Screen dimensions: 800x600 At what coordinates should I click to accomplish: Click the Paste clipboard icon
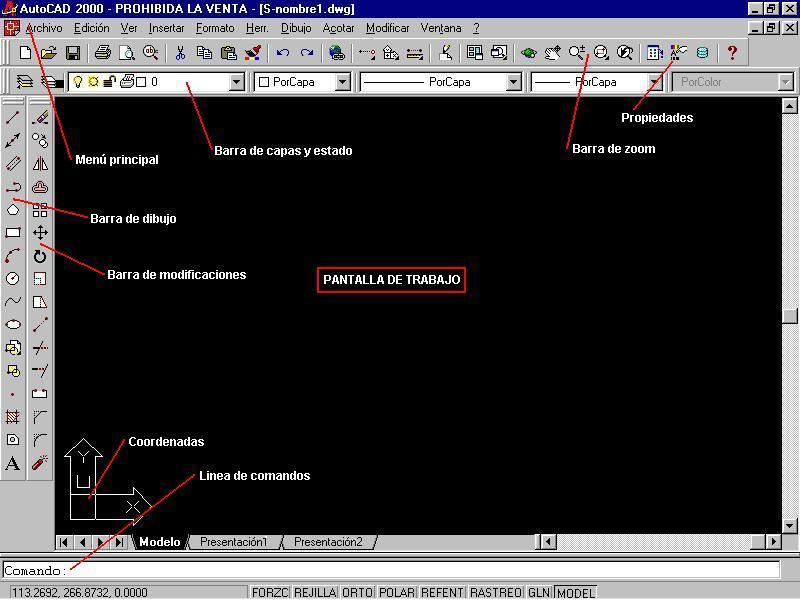click(x=228, y=53)
